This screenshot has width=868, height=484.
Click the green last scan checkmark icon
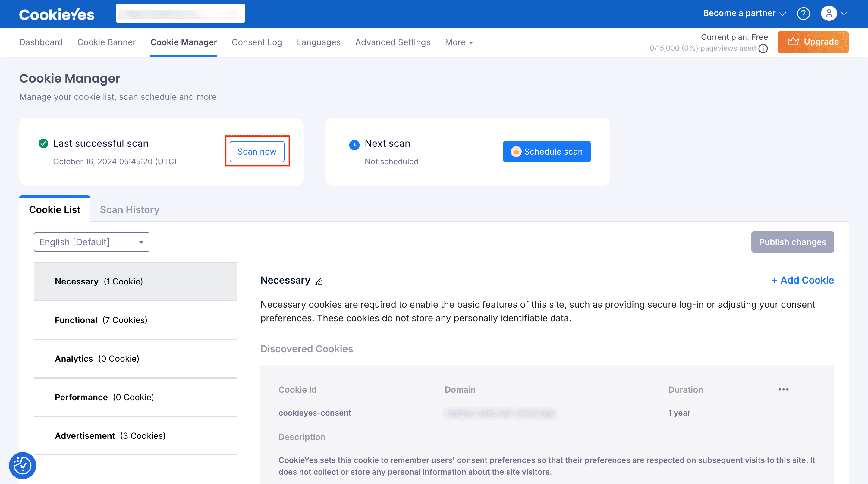pos(43,143)
